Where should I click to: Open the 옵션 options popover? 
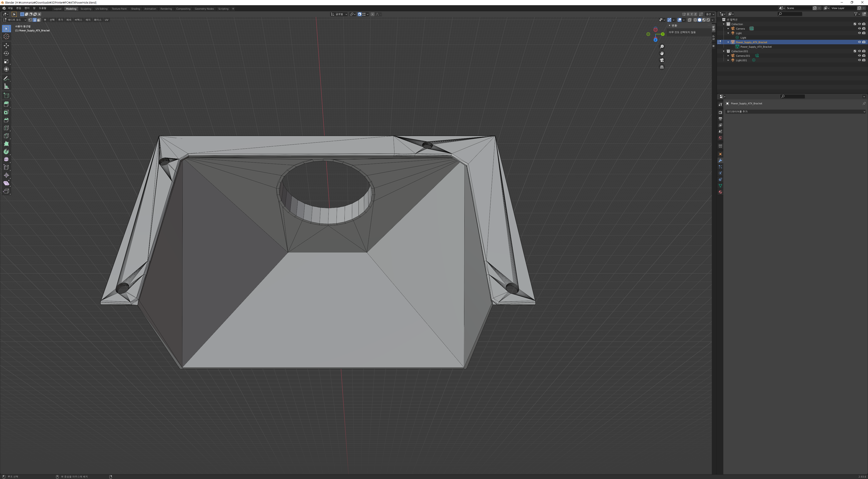(710, 14)
